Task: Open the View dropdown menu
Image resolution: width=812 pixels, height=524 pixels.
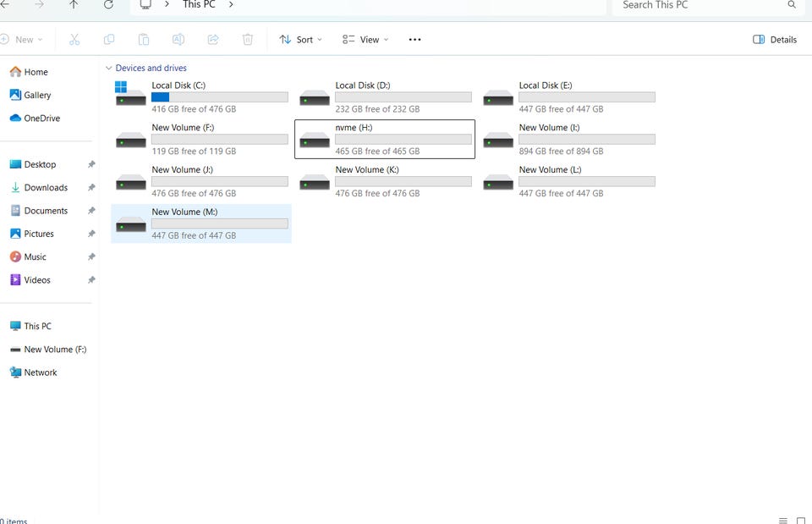Action: tap(365, 40)
